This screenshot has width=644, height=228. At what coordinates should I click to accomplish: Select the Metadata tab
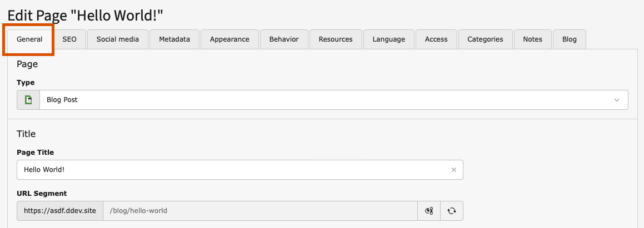point(174,39)
